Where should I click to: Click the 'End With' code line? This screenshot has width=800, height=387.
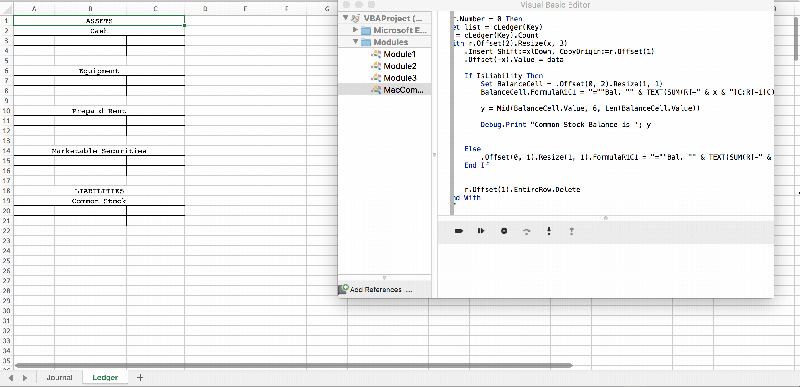(467, 197)
